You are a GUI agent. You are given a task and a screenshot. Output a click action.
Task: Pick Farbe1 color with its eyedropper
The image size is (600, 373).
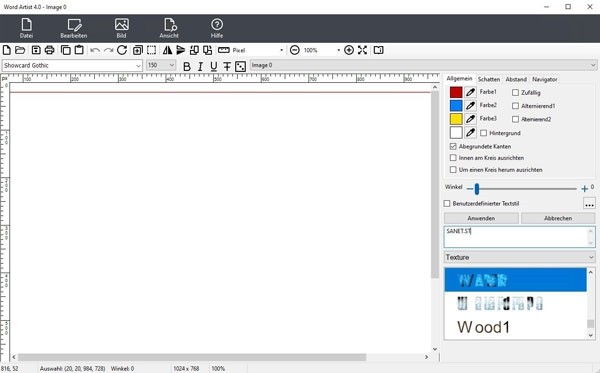coord(470,92)
